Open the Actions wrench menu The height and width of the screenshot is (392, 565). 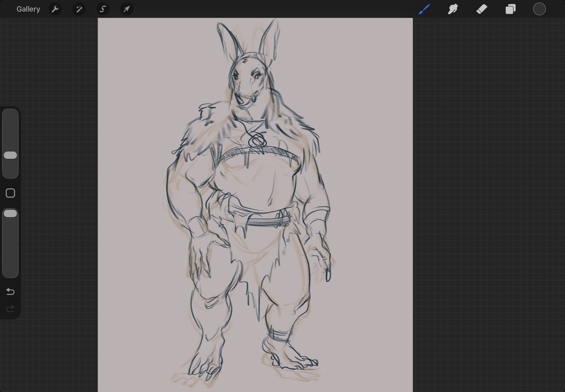[55, 9]
